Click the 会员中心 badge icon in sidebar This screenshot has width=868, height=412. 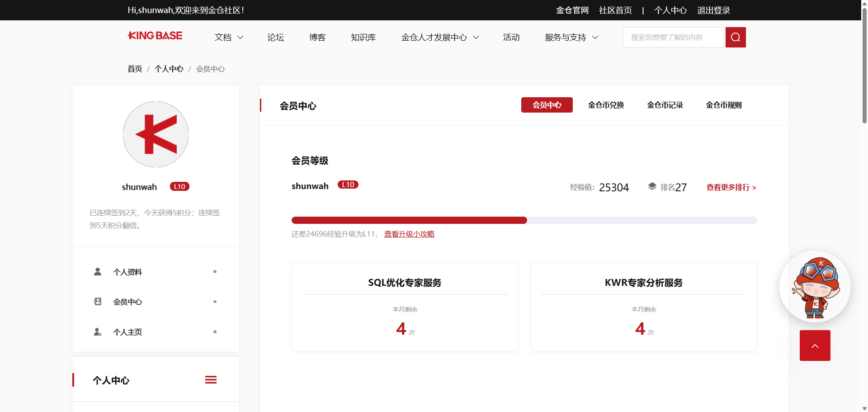click(x=98, y=301)
